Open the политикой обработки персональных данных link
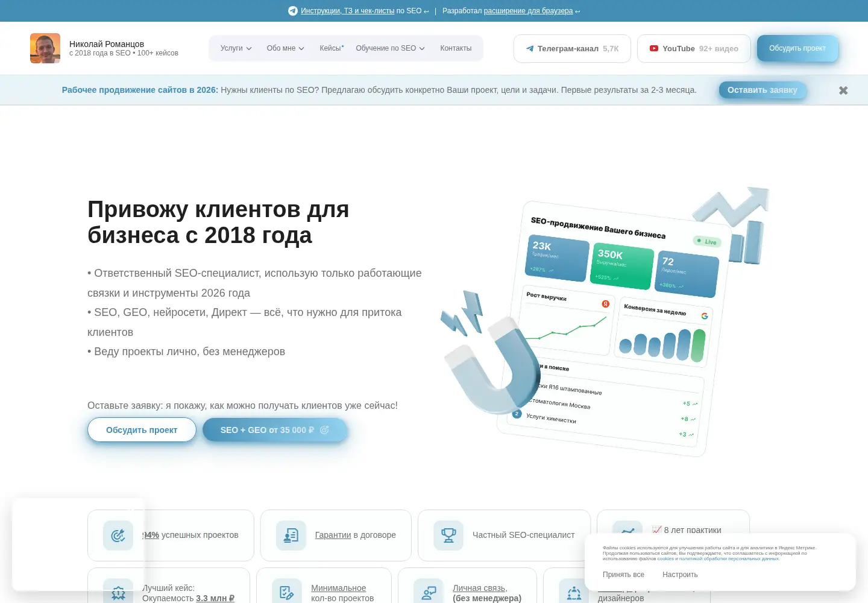Screen dimensions: 868x603 coord(729,559)
